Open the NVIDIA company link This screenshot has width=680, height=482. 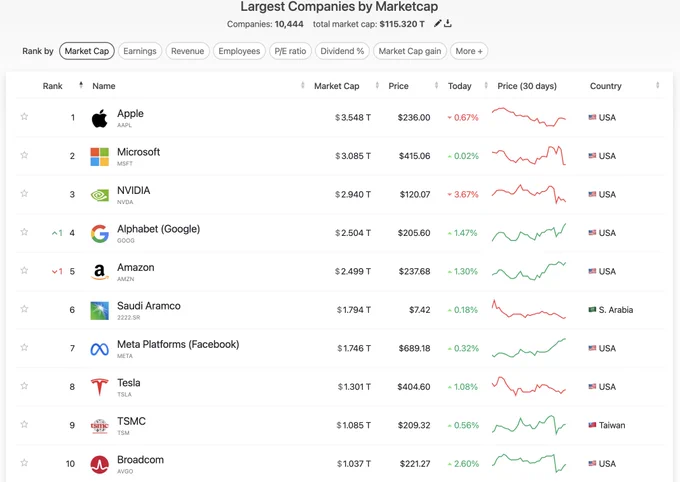tap(134, 190)
